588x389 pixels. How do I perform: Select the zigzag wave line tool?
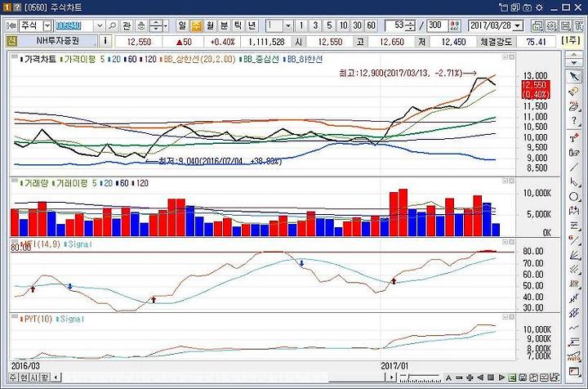pos(574,328)
